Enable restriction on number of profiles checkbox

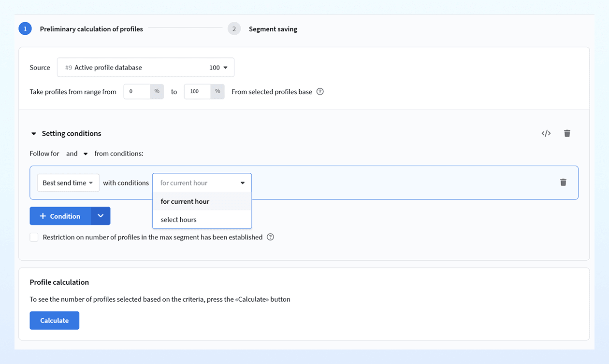[34, 237]
